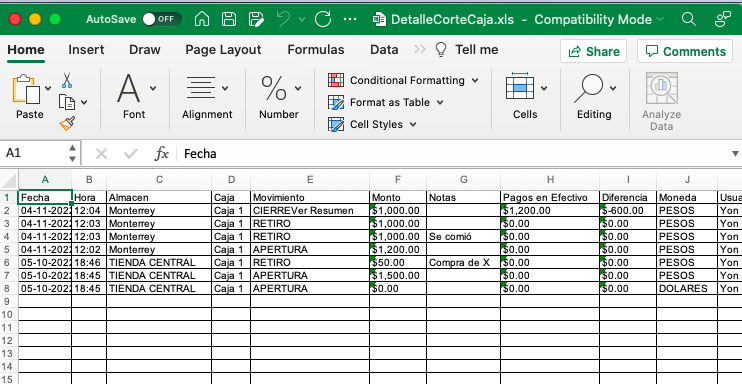Show more ribbon tabs double chevron
The height and width of the screenshot is (384, 742).
(419, 49)
